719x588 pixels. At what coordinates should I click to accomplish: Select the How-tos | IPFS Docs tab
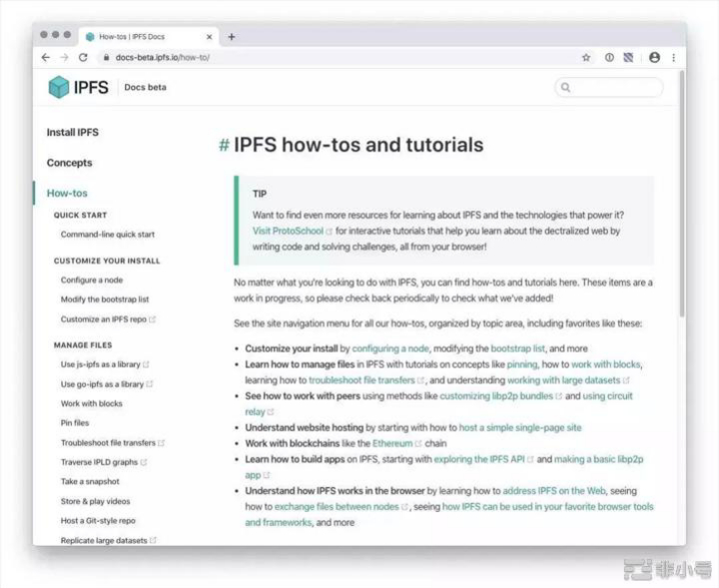149,37
